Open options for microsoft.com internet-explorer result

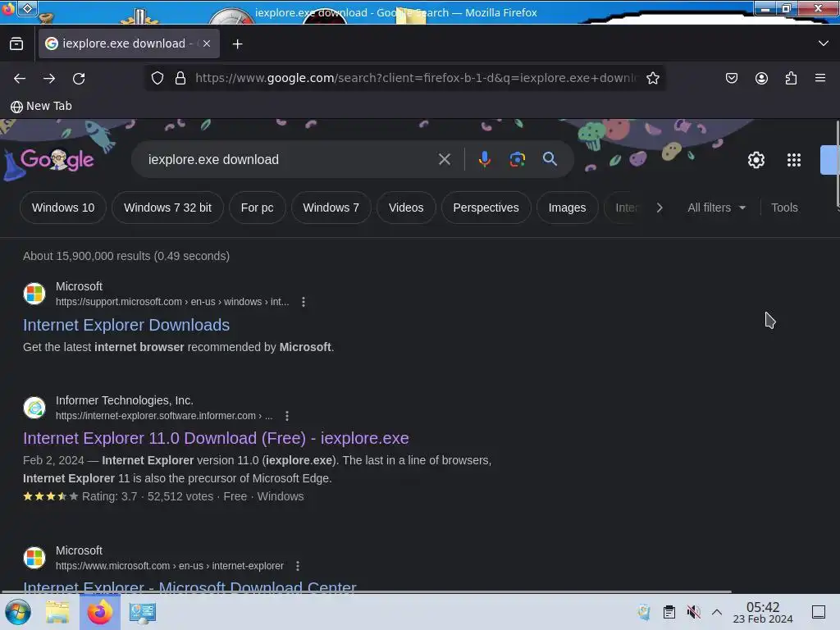298,566
